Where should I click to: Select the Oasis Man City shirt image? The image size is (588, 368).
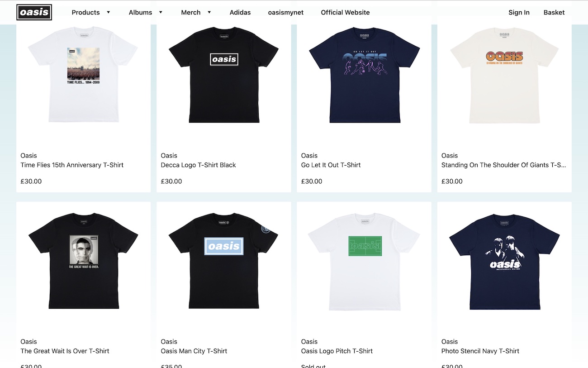pyautogui.click(x=224, y=261)
